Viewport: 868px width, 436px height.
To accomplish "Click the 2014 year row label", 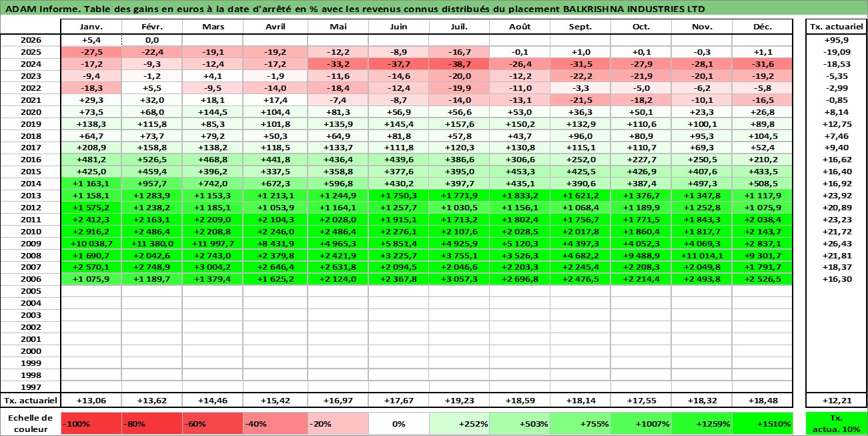I will 30,184.
